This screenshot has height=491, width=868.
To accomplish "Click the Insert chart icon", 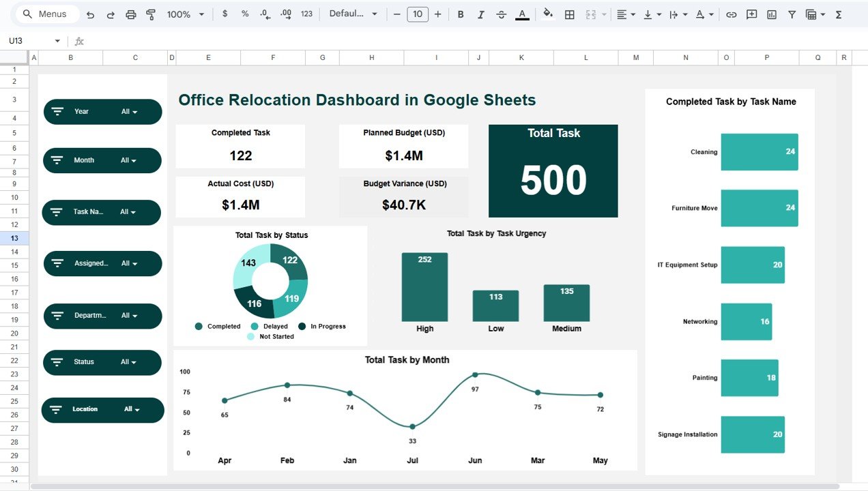I will pos(773,14).
